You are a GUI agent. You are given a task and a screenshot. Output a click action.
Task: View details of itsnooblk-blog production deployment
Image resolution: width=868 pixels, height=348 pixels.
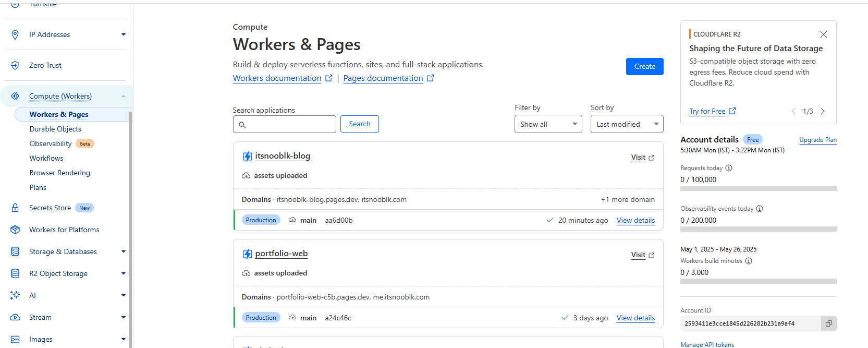635,221
